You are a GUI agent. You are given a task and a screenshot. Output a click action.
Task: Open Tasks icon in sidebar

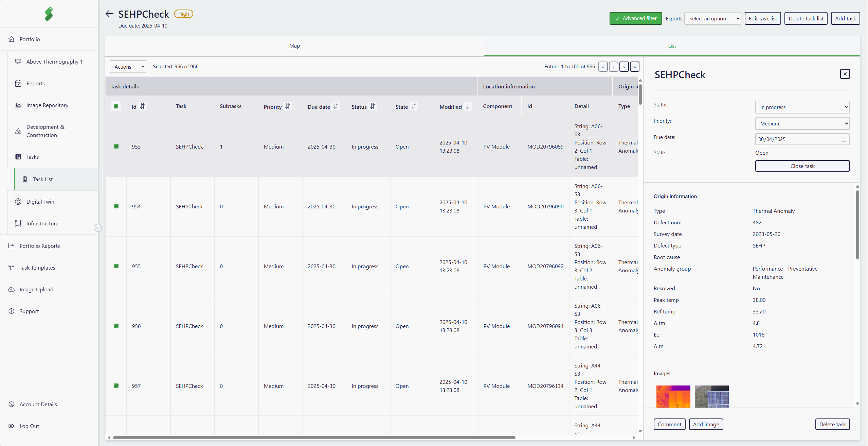pos(18,157)
